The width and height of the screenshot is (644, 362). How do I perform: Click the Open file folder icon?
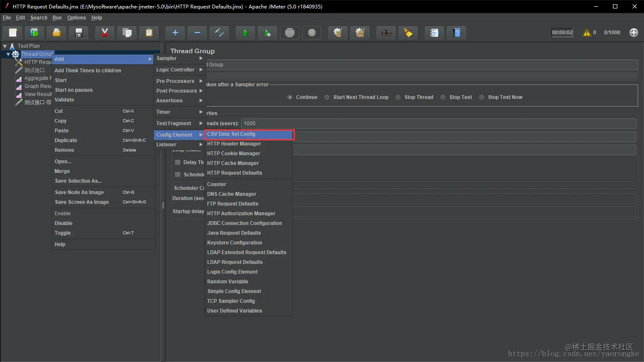(57, 33)
